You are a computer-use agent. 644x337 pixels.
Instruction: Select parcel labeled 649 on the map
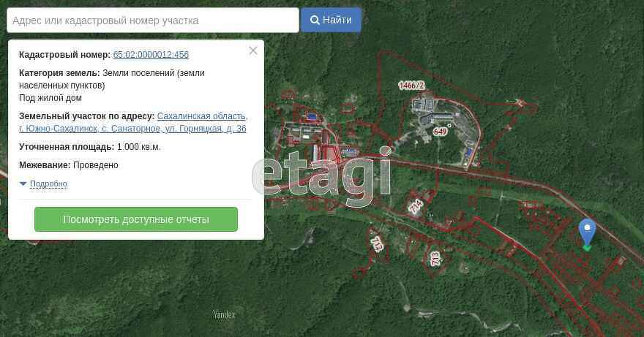tap(440, 132)
